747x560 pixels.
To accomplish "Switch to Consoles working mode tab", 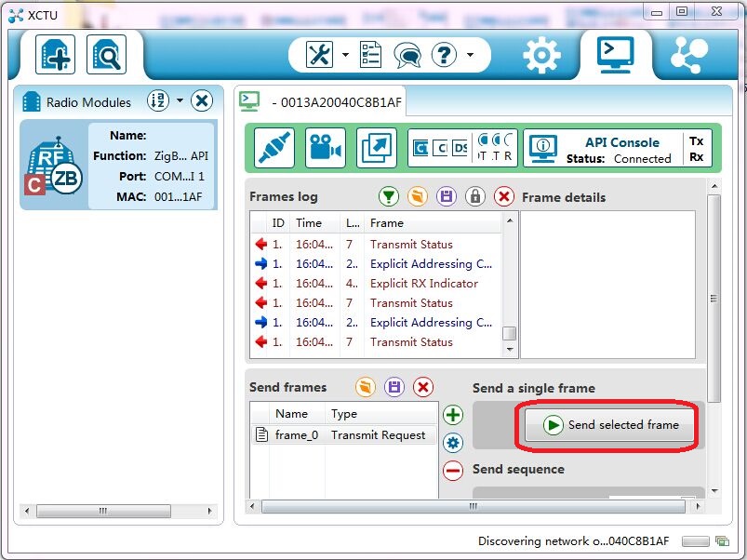I will (x=615, y=55).
